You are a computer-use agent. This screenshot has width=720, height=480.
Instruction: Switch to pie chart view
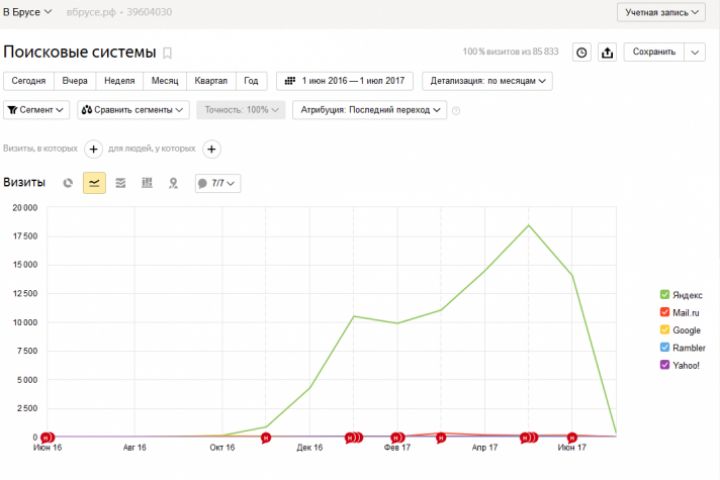tap(68, 183)
